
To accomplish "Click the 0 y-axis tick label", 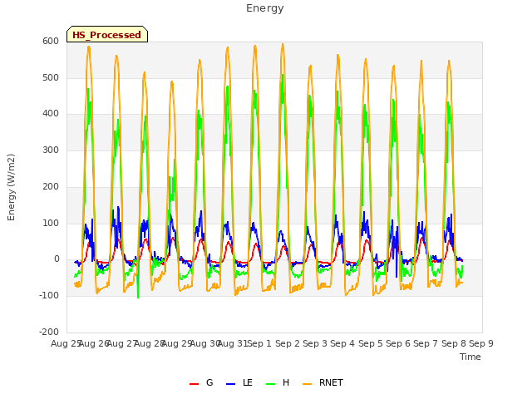I will tap(57, 259).
